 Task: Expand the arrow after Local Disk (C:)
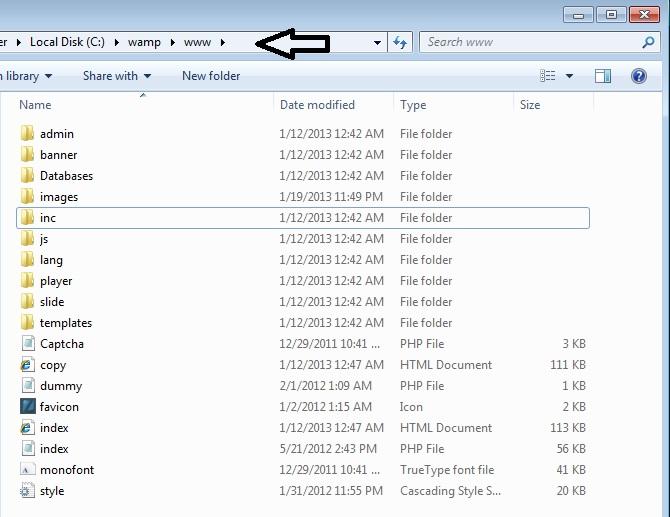(116, 42)
